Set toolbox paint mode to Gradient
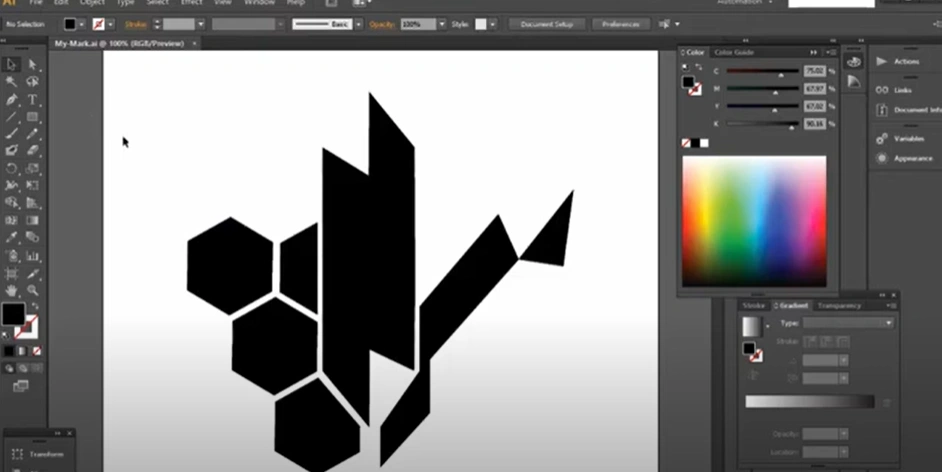This screenshot has width=942, height=472. click(23, 351)
